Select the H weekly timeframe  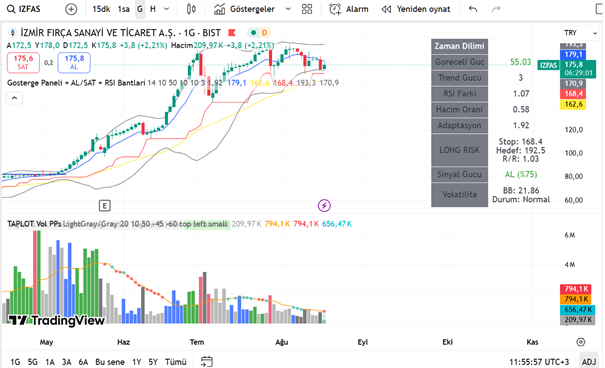(153, 9)
